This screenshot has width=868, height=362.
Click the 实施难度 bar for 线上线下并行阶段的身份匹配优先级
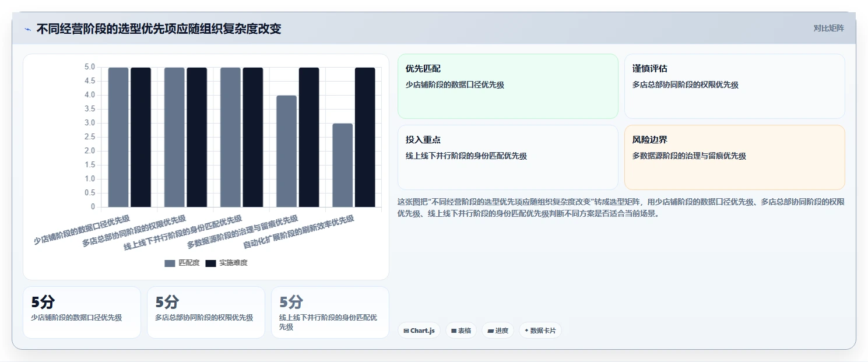tap(253, 137)
